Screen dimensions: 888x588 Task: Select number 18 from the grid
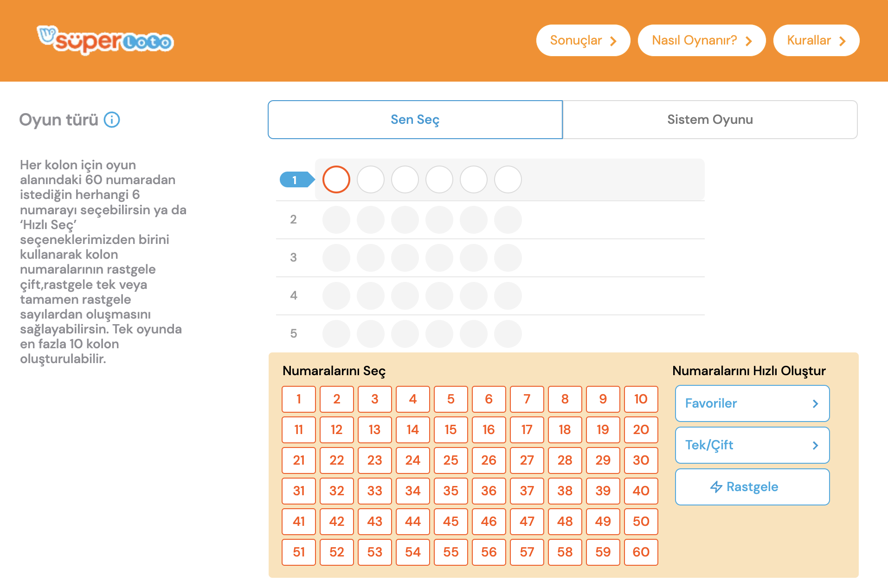point(565,430)
